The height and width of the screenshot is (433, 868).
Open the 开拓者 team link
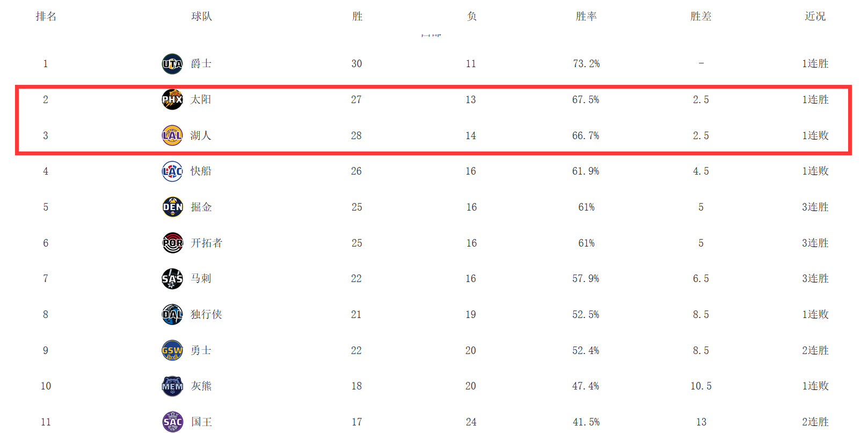point(207,243)
